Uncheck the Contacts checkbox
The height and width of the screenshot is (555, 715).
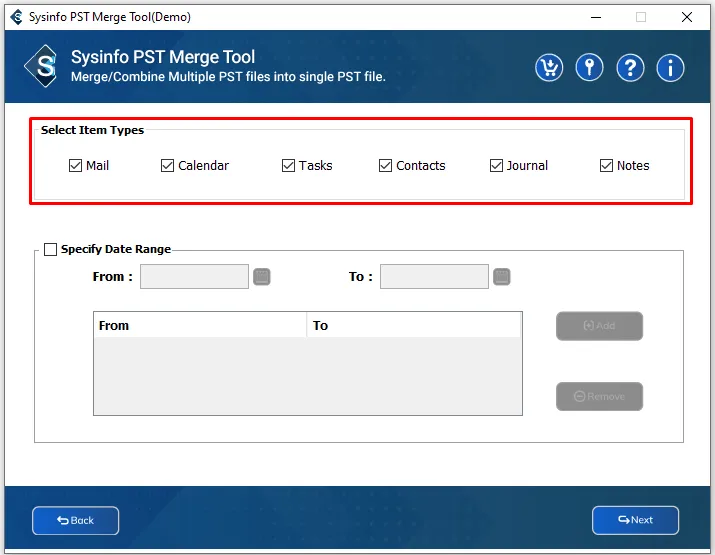(x=385, y=166)
